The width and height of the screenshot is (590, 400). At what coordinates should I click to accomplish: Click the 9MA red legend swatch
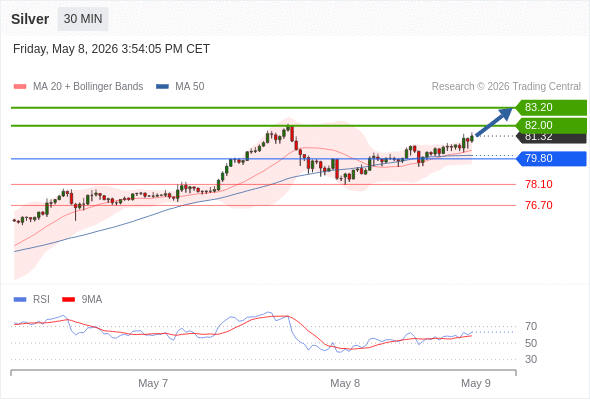coord(68,300)
